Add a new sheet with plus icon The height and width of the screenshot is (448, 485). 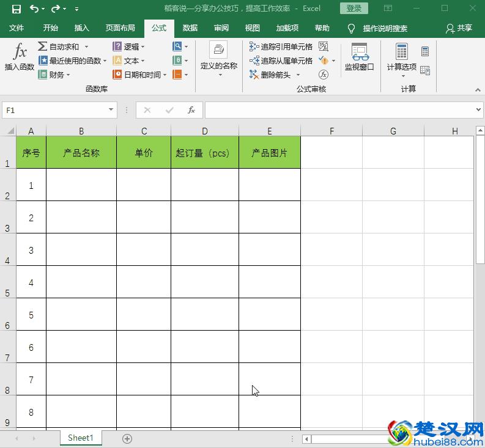pos(127,438)
